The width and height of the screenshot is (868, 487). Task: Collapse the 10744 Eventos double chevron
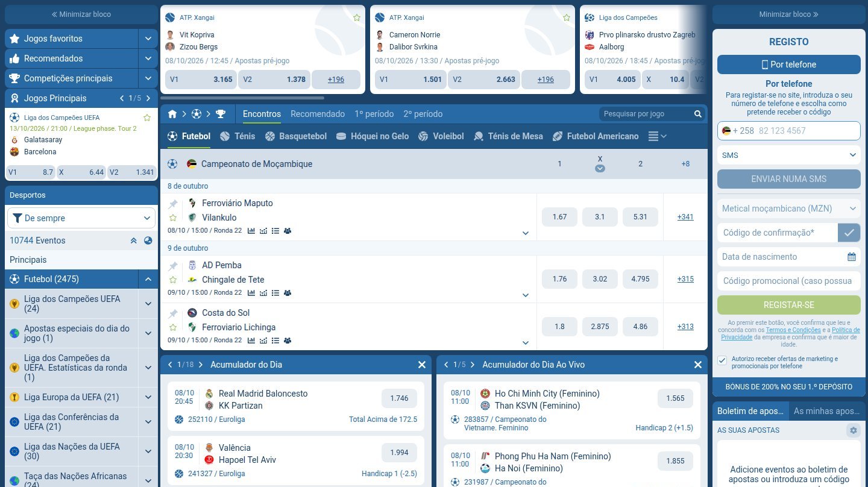134,240
